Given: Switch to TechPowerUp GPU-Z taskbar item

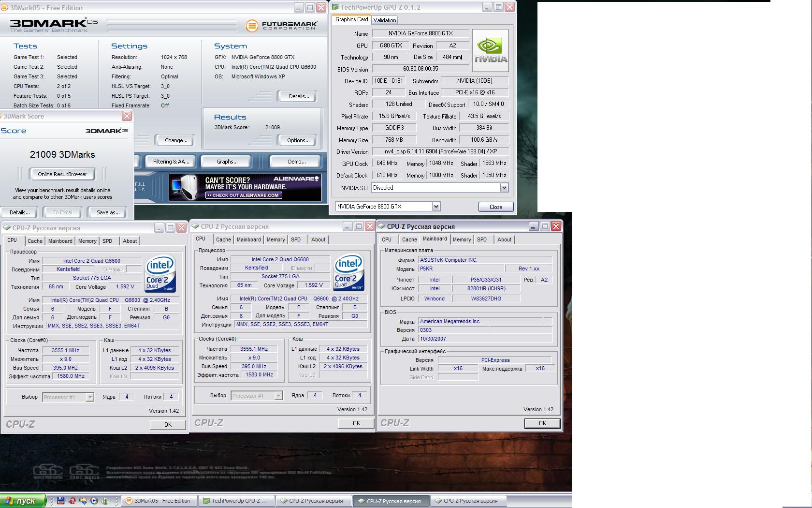Looking at the screenshot, I should 236,501.
